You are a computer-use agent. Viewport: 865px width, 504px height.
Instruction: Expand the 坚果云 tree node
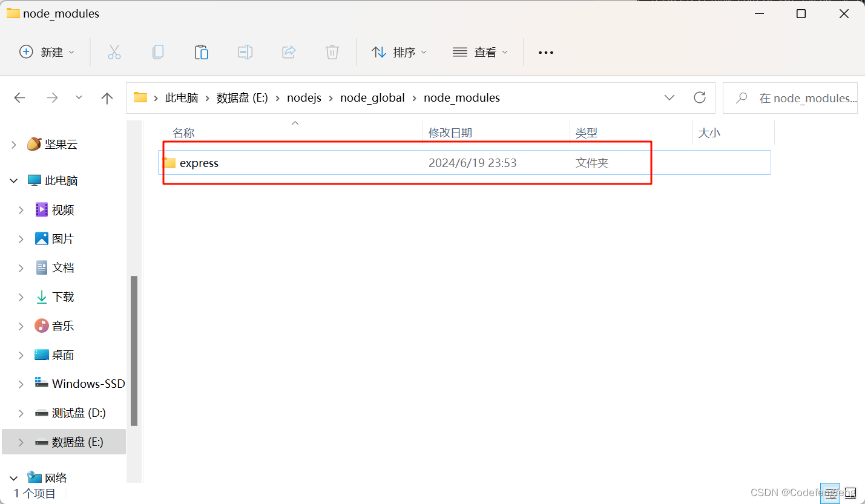click(x=14, y=144)
